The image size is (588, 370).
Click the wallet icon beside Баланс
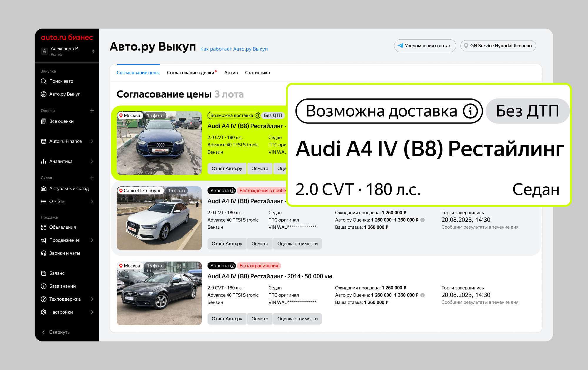(44, 273)
